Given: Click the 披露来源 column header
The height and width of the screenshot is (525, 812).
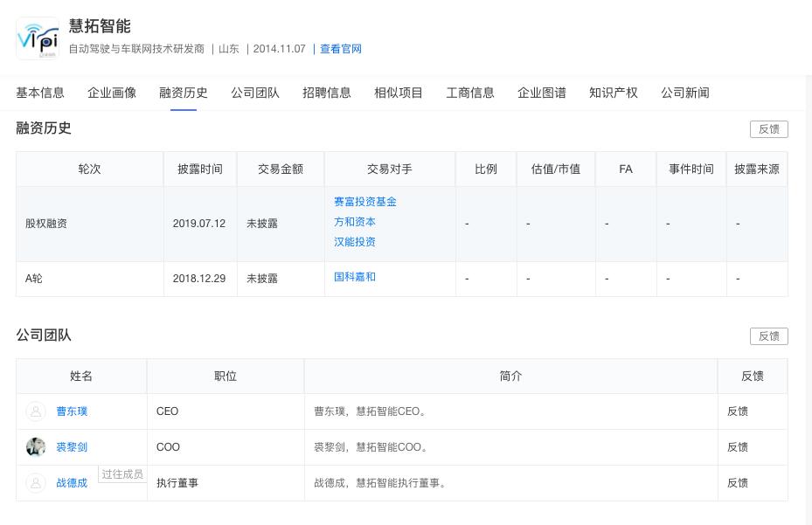Looking at the screenshot, I should (x=757, y=169).
